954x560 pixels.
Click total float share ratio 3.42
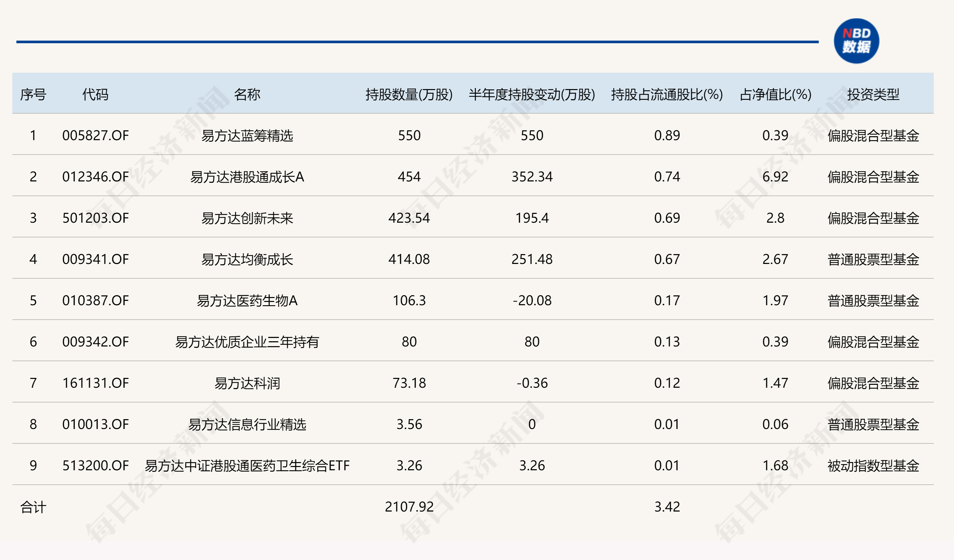(x=667, y=507)
